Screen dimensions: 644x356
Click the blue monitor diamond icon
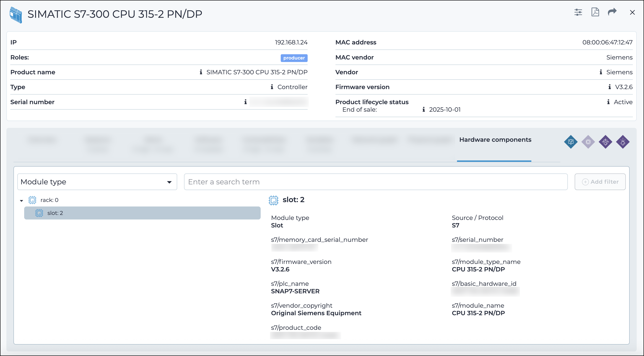pos(571,142)
